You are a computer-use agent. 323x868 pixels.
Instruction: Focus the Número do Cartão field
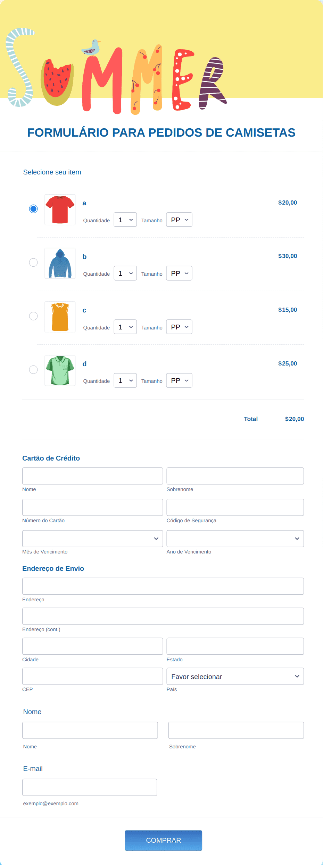92,507
